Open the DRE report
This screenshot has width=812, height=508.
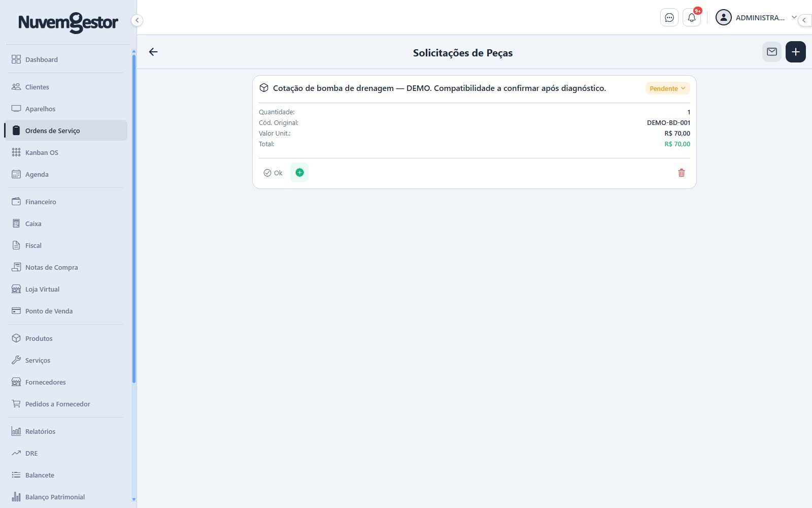click(65, 453)
